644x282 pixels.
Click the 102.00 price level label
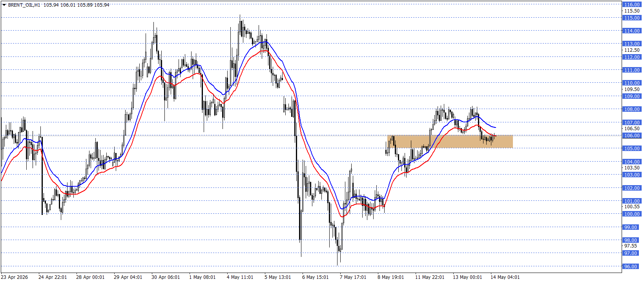(632, 188)
